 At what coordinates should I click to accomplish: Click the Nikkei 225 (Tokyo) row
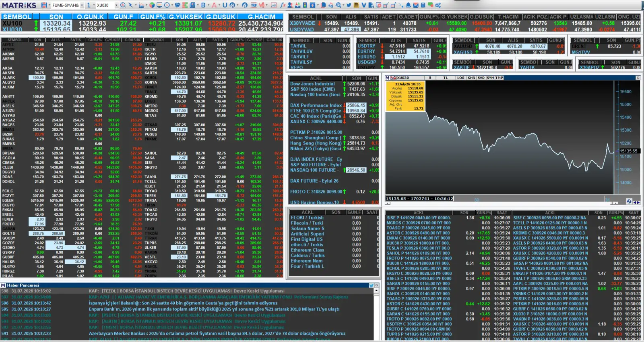coord(334,148)
